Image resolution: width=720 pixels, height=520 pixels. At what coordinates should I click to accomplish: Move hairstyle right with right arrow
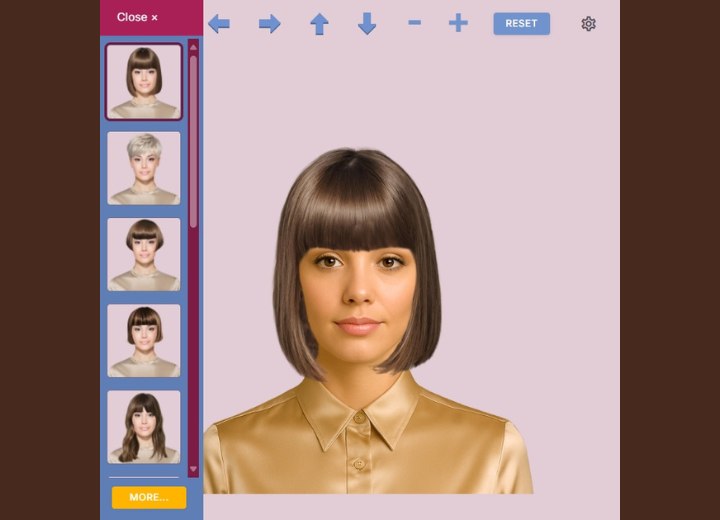coord(270,23)
